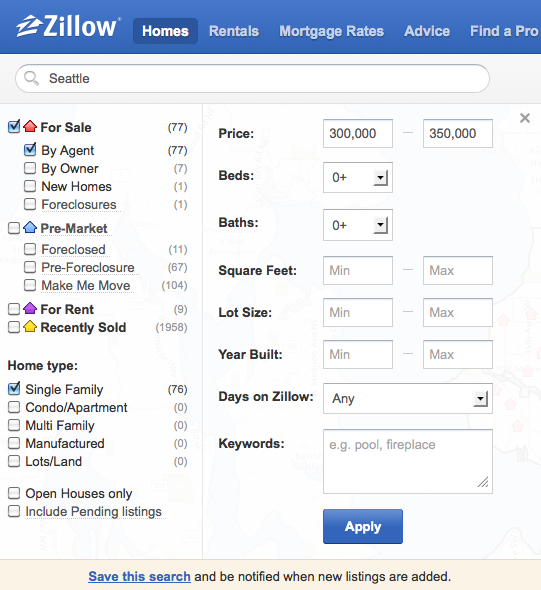Click the Square Feet Max field
Screen dimensions: 541x590
click(458, 271)
